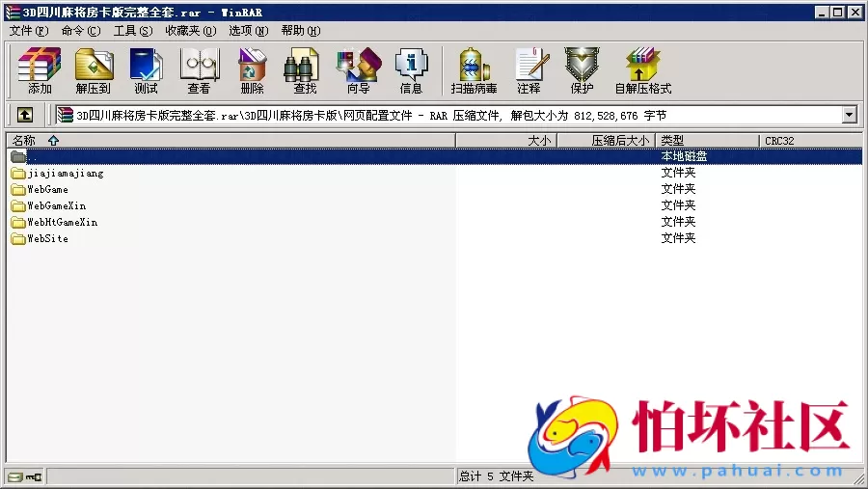The height and width of the screenshot is (489, 868).
Task: Open the 文件(F) menu
Action: pos(29,31)
